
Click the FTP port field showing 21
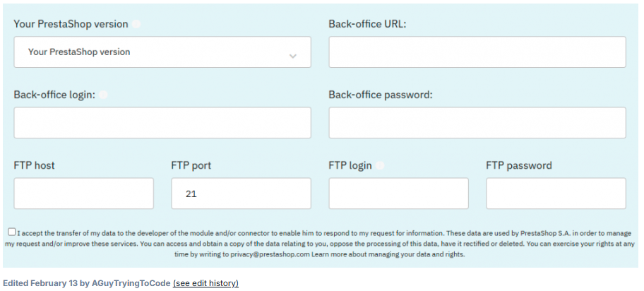pyautogui.click(x=241, y=194)
